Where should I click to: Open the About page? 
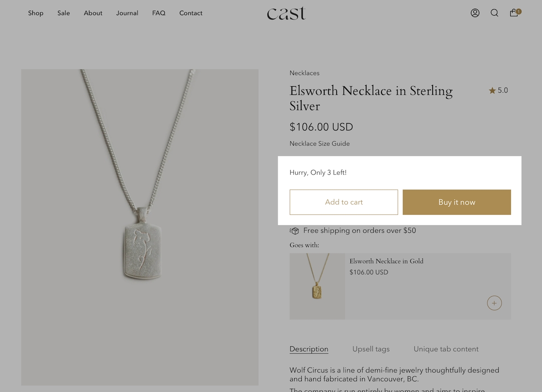pos(93,13)
